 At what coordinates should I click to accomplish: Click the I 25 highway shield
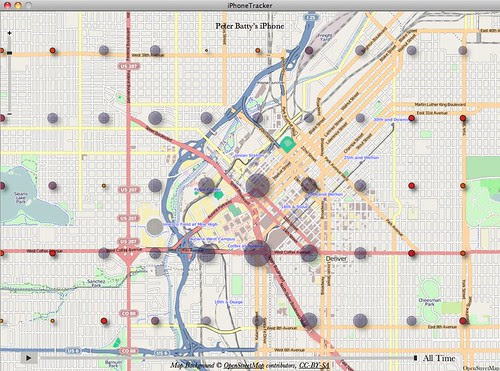click(311, 17)
